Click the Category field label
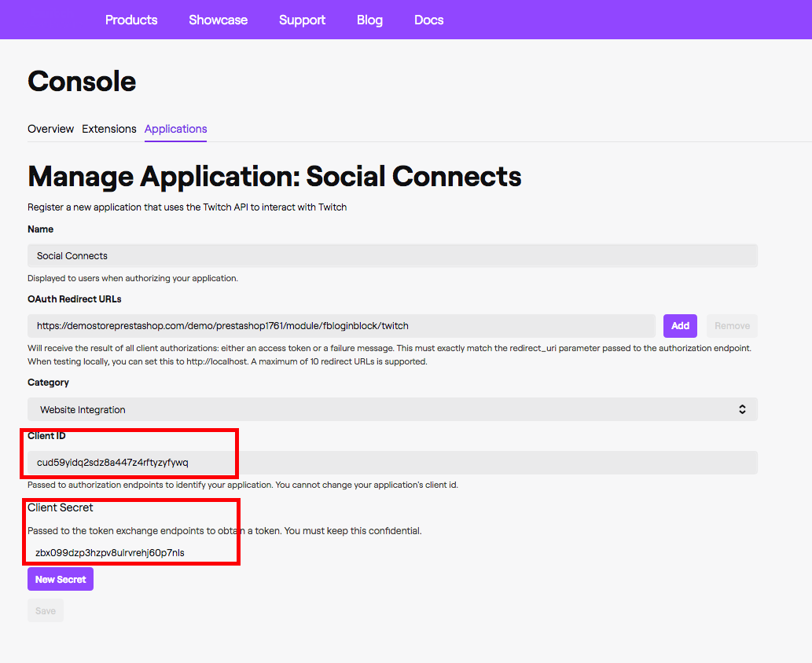The height and width of the screenshot is (663, 812). coord(48,383)
